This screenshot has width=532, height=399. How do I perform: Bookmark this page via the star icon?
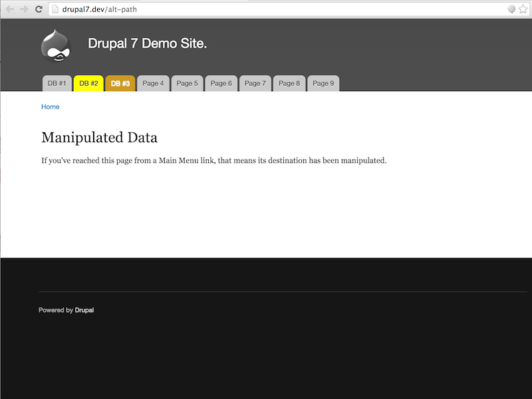523,9
